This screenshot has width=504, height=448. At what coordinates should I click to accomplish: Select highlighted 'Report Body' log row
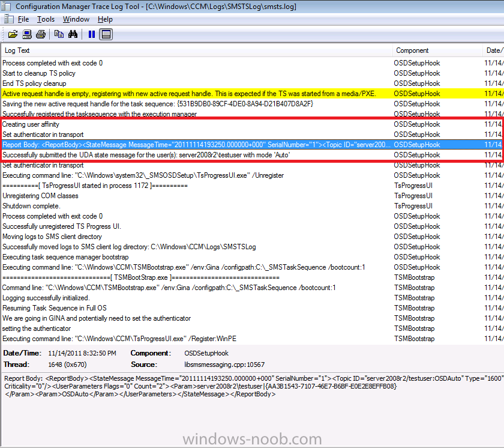pyautogui.click(x=252, y=145)
